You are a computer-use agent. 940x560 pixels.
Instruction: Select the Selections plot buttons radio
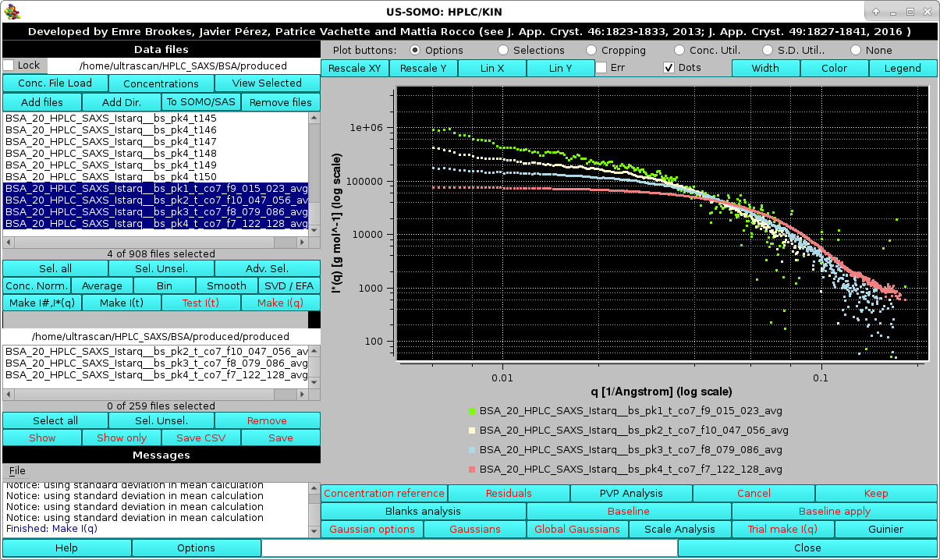(x=502, y=49)
